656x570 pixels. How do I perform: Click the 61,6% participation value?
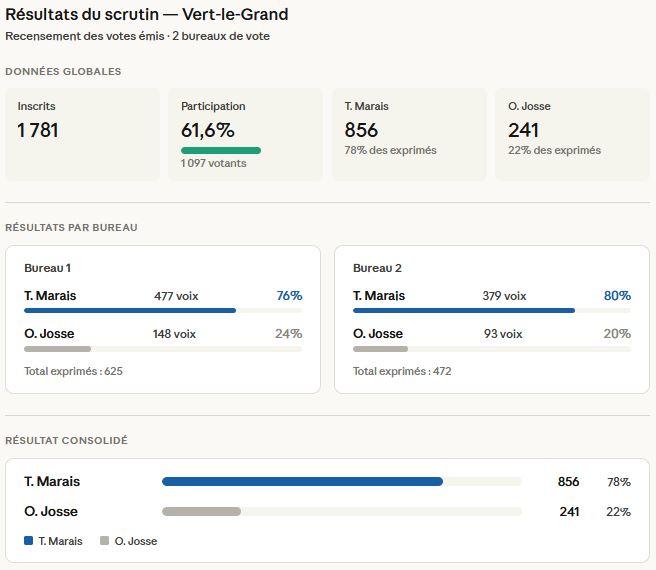[208, 130]
